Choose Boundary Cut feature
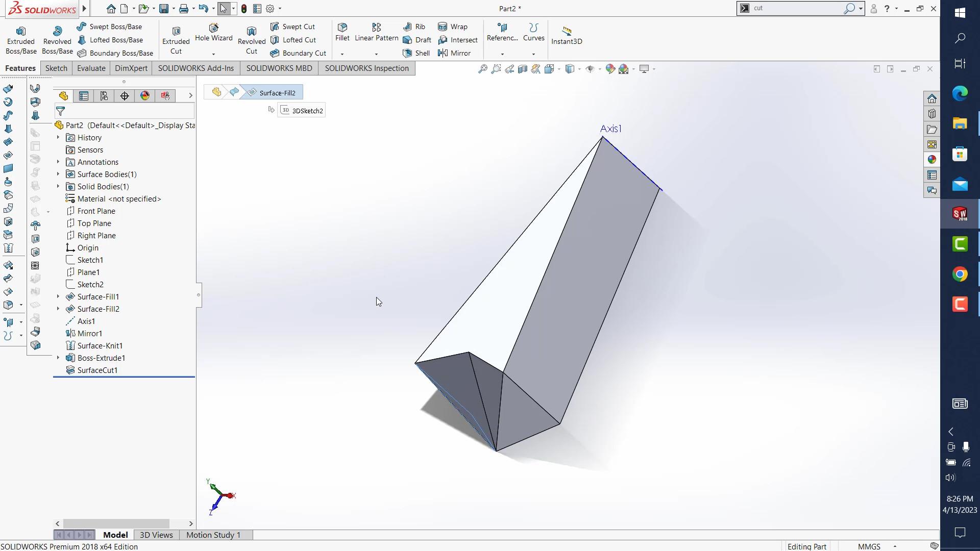 click(x=299, y=53)
